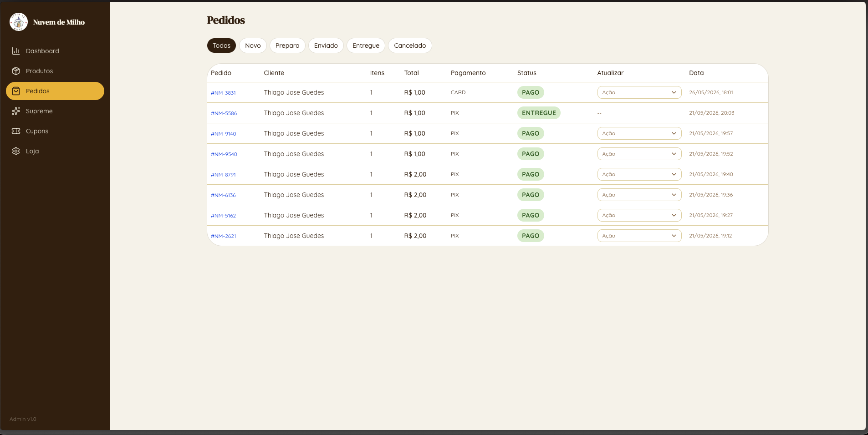Click the Pedidos bag icon
The height and width of the screenshot is (435, 868).
coord(16,91)
